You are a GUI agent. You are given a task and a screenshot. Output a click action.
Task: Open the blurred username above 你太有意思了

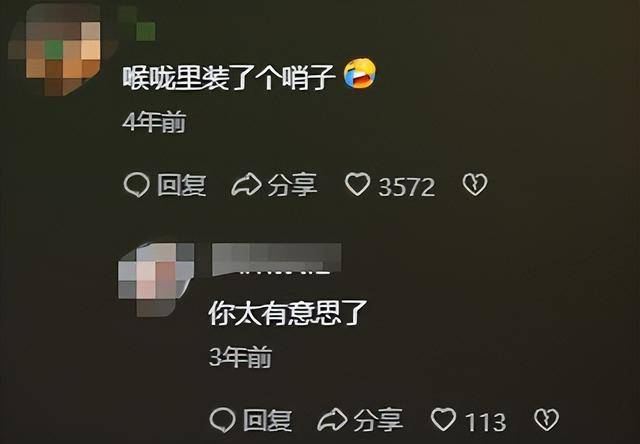coord(277,259)
